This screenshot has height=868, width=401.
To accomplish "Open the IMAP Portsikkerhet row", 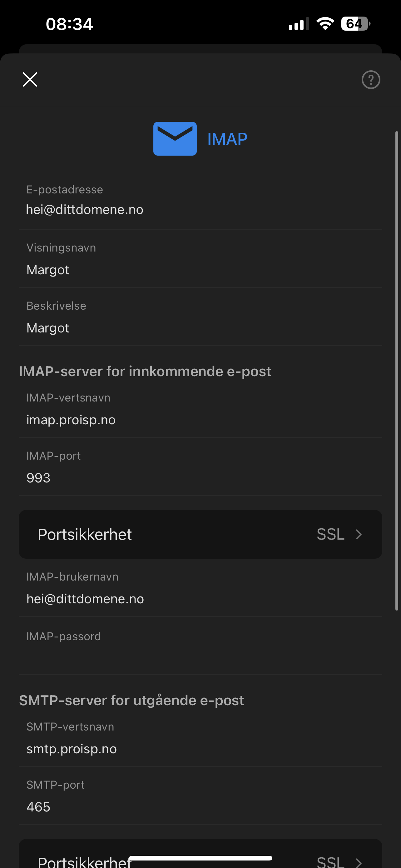I will click(200, 534).
